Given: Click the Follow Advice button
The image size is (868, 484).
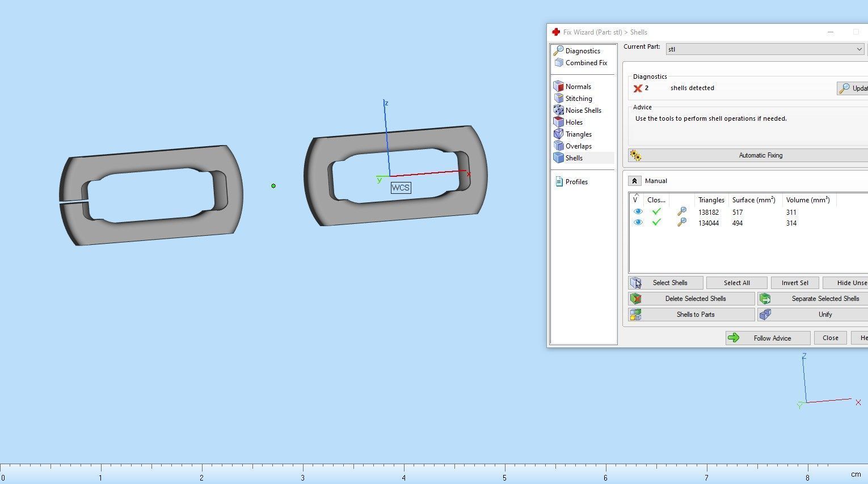Looking at the screenshot, I should click(x=768, y=338).
